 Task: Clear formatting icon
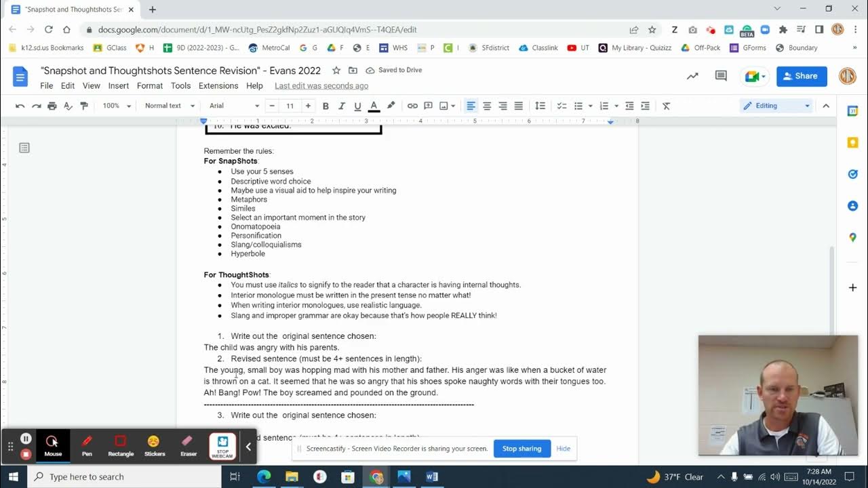tap(666, 106)
